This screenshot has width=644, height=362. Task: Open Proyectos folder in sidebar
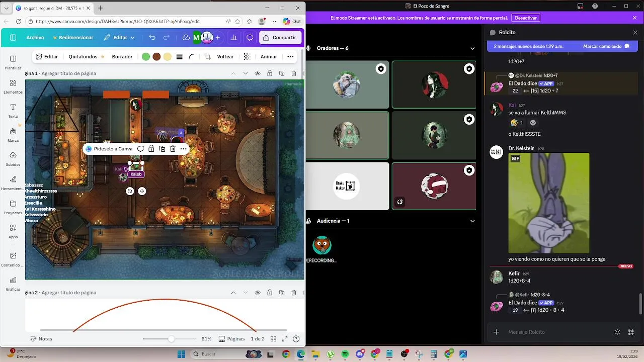pyautogui.click(x=13, y=207)
